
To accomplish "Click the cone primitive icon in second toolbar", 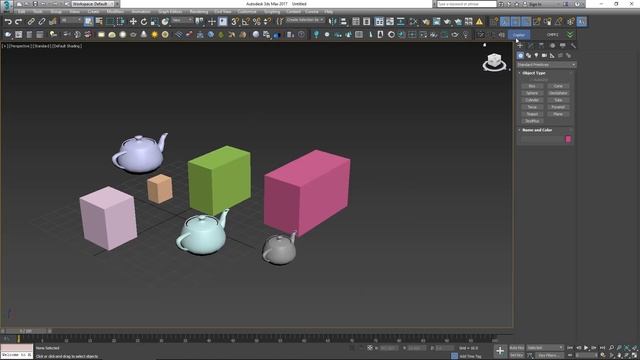I will [x=144, y=35].
